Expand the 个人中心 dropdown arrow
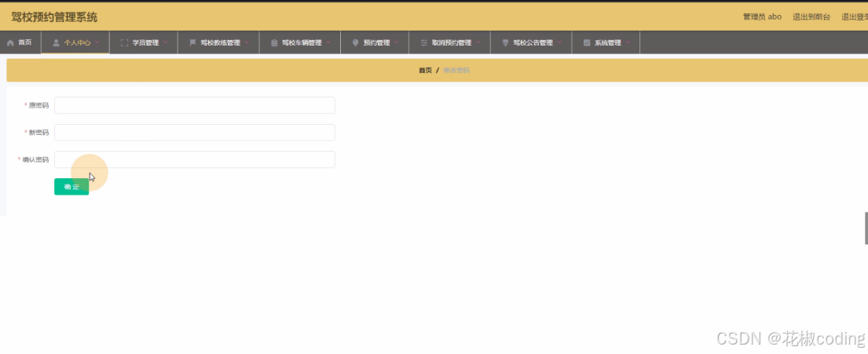The width and height of the screenshot is (868, 354). pos(97,42)
